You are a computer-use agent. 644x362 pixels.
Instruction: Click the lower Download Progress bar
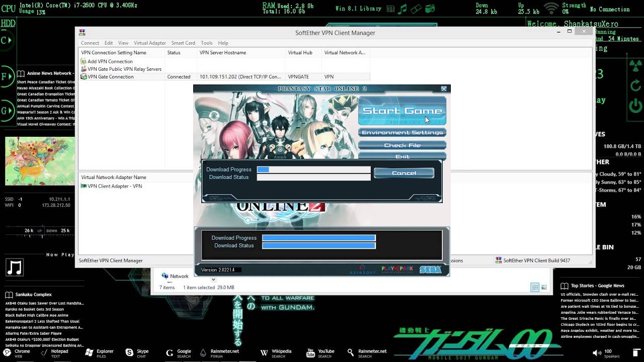(319, 238)
